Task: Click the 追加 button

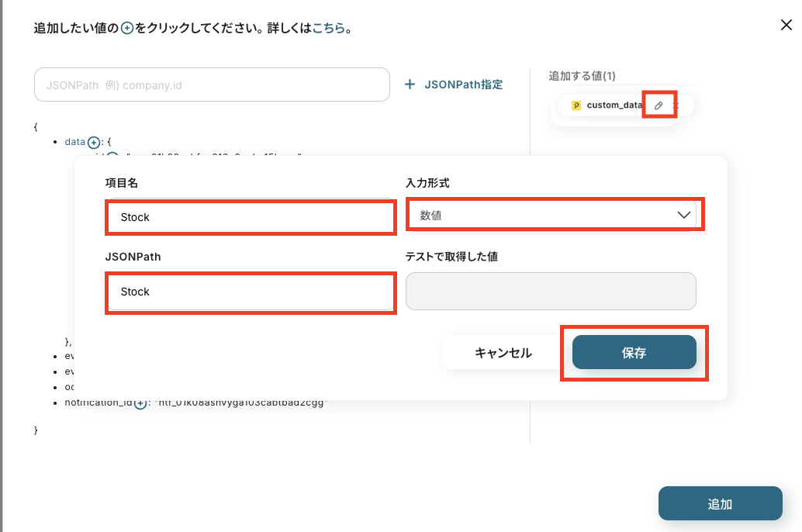Action: [x=720, y=504]
